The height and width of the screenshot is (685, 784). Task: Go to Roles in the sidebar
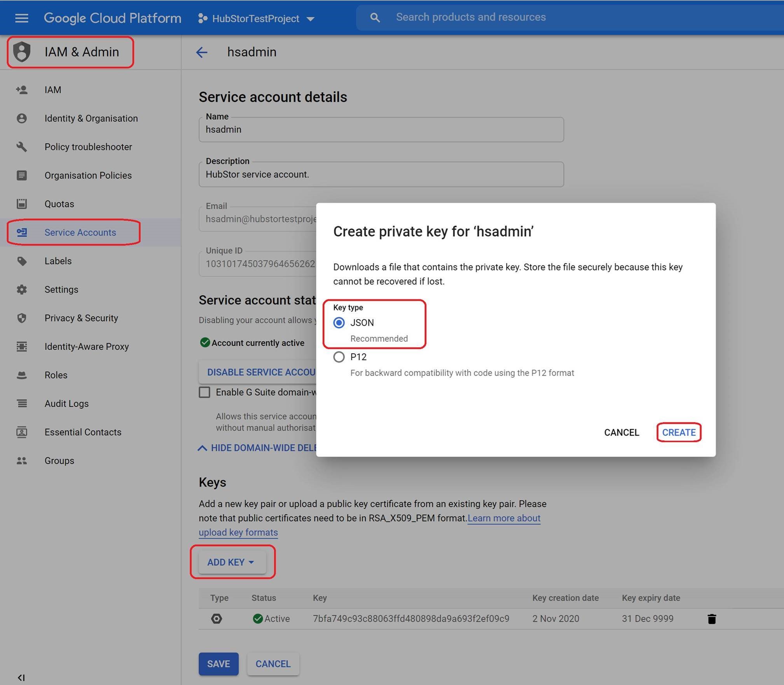tap(56, 375)
